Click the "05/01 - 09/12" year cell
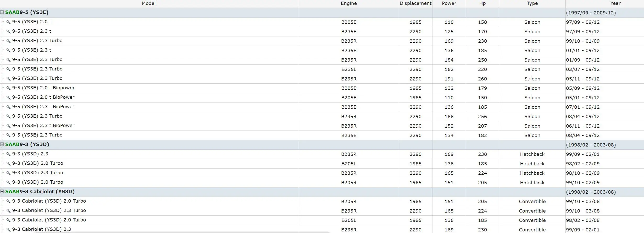Screen dimensions: 644x233 (x=583, y=98)
